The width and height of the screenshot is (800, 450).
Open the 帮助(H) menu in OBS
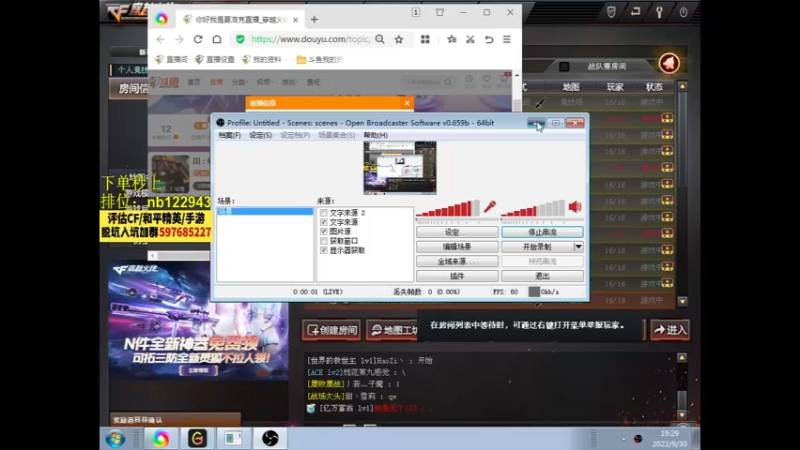376,135
